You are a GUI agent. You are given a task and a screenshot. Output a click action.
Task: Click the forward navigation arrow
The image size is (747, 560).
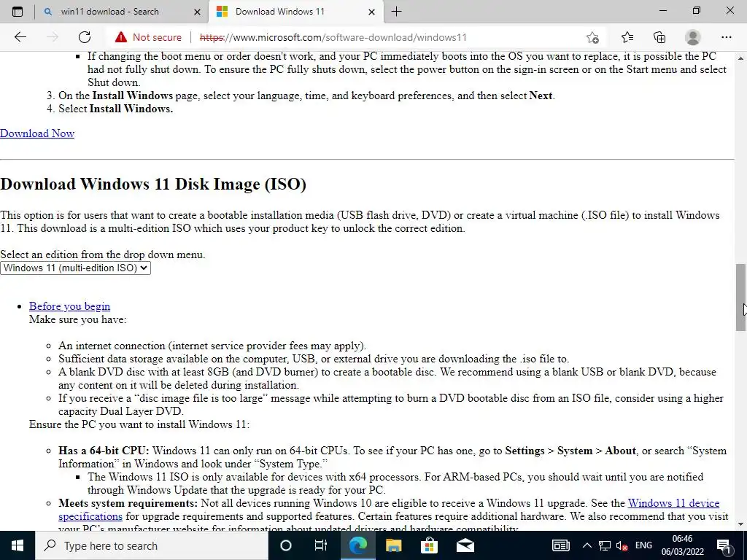53,37
